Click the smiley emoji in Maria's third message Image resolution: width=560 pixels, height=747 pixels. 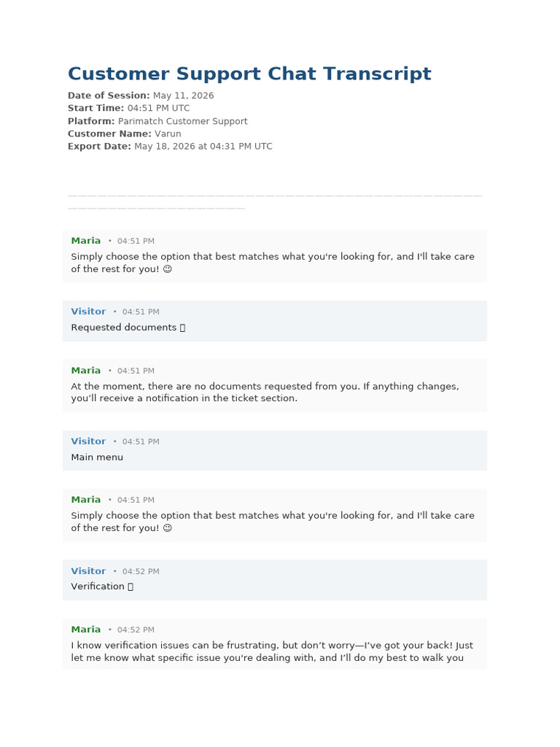tap(167, 528)
